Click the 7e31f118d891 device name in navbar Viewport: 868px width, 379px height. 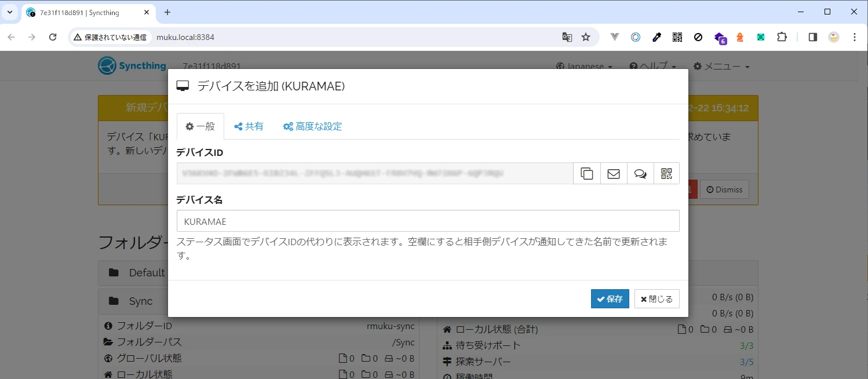(x=211, y=67)
